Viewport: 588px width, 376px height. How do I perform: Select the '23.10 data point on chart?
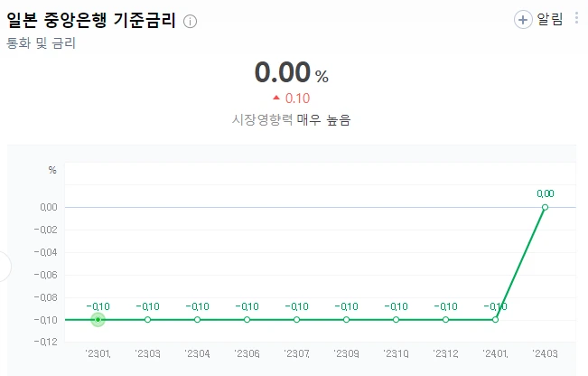coord(396,320)
